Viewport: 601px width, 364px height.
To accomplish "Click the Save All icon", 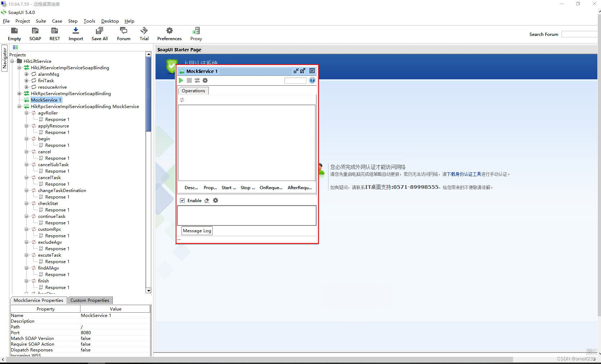I will coord(100,31).
